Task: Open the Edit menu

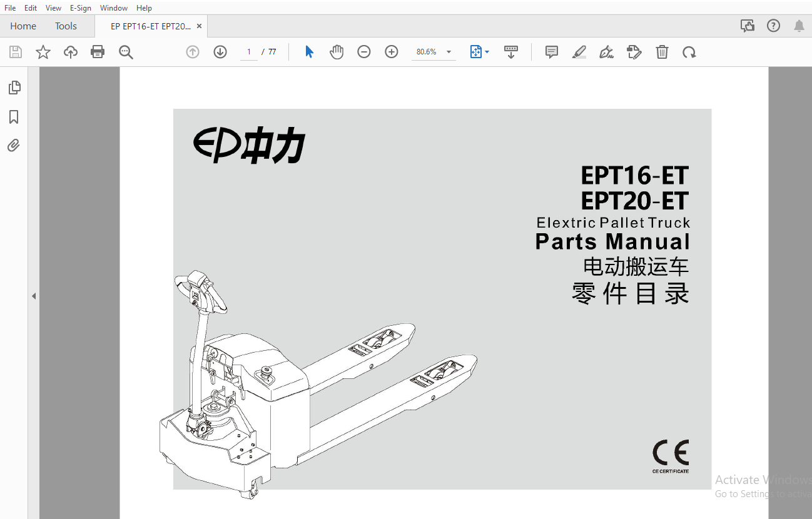Action: (x=31, y=8)
